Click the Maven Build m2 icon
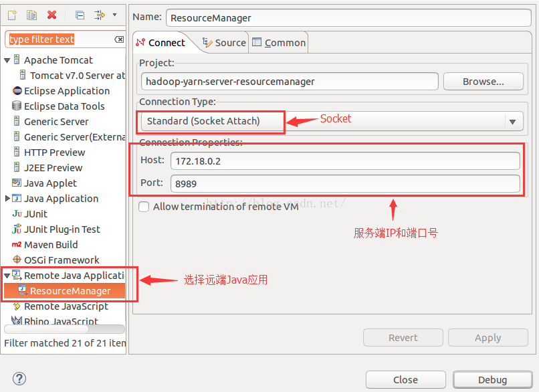Image resolution: width=539 pixels, height=392 pixels. (x=17, y=244)
